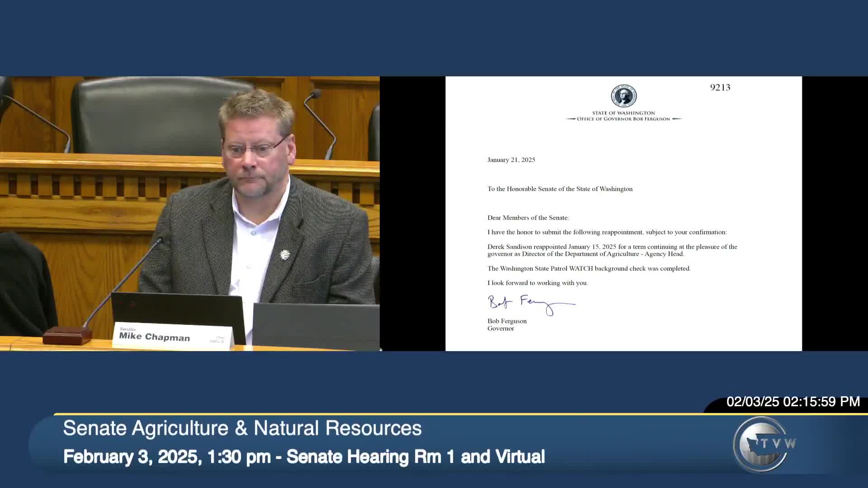Image resolution: width=868 pixels, height=488 pixels.
Task: Click the February 3, 2025 hearing subtitle
Action: [304, 457]
